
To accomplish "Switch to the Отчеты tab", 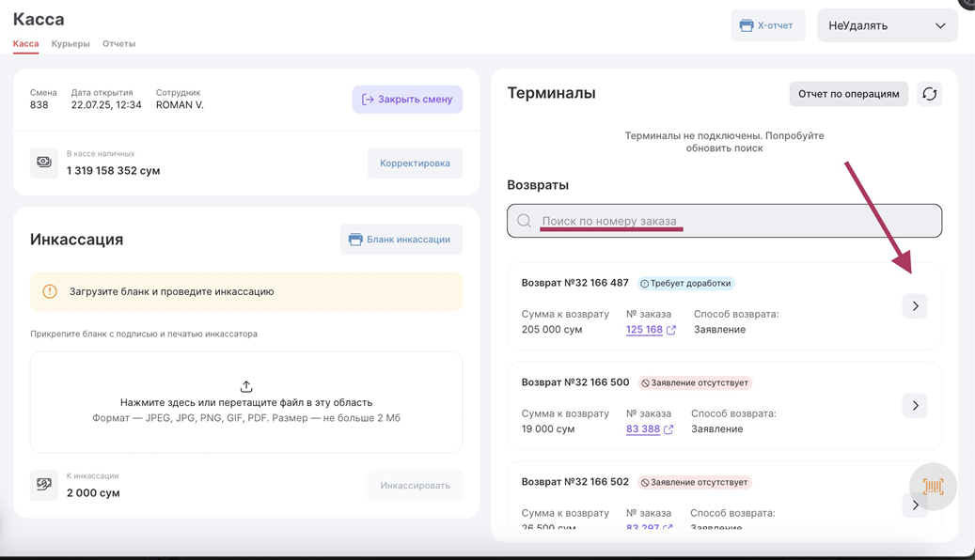I will pos(118,43).
